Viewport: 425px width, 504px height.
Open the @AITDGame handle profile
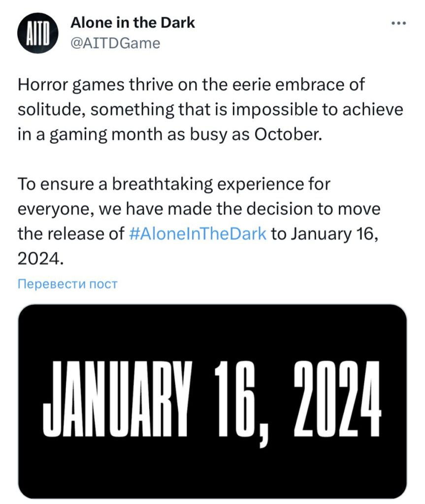(115, 43)
